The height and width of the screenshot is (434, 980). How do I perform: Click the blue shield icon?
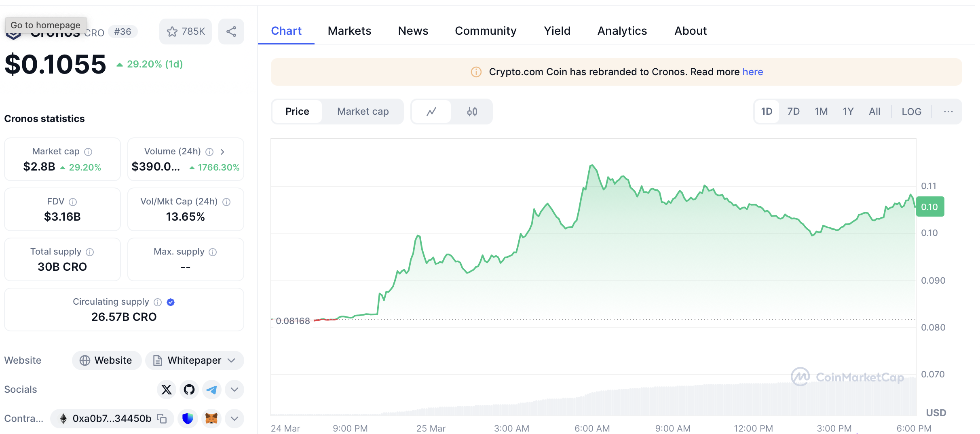188,419
